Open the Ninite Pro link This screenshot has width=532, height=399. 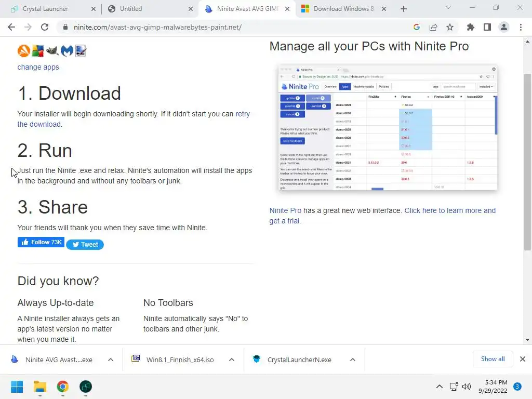pyautogui.click(x=285, y=210)
